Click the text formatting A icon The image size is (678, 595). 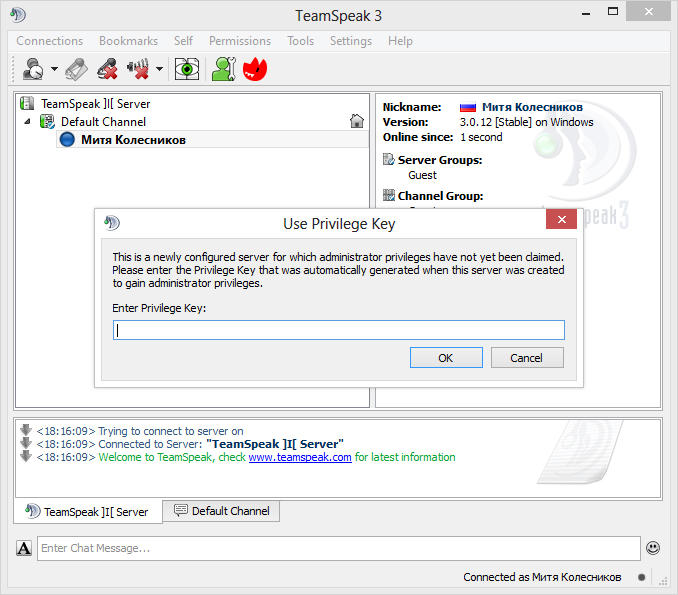24,548
